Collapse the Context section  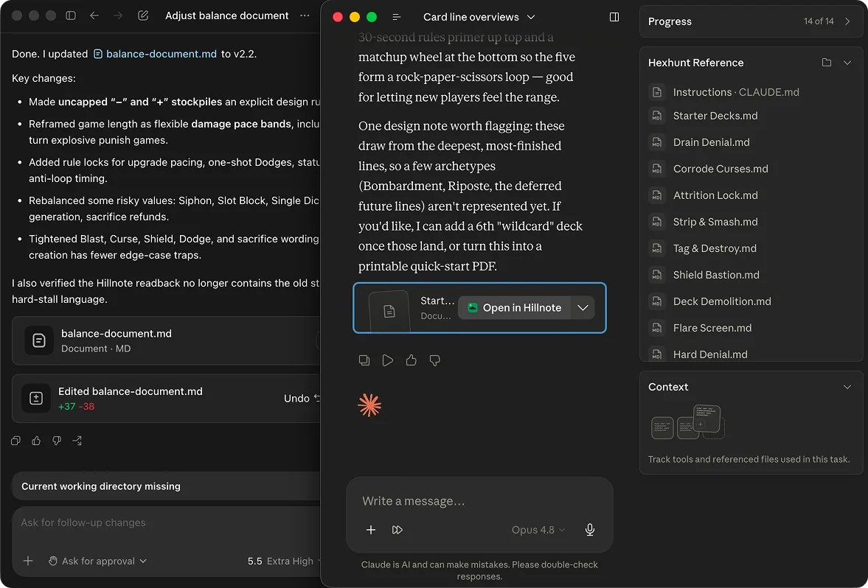(847, 387)
